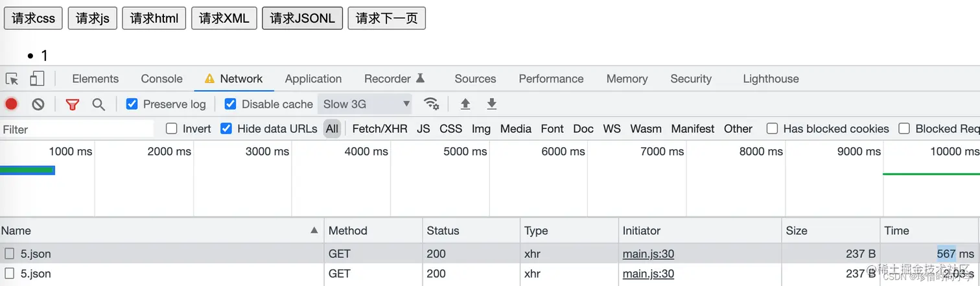Click the Recorder flask icon

420,78
